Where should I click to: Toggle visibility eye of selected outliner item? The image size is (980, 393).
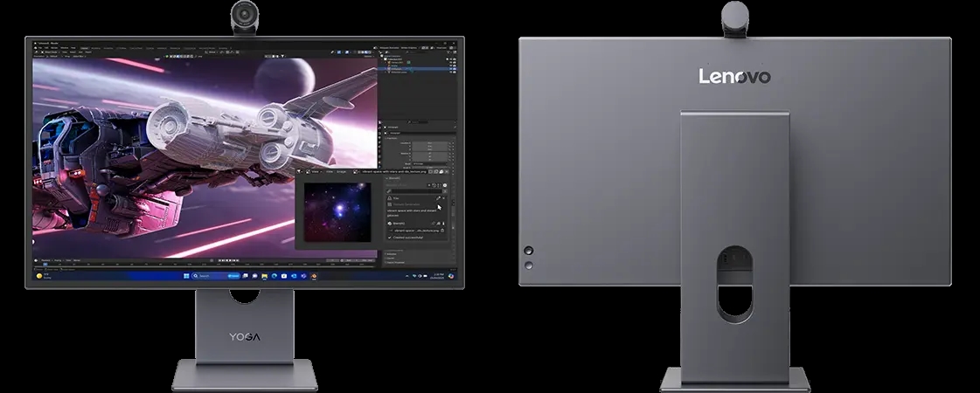(x=451, y=67)
